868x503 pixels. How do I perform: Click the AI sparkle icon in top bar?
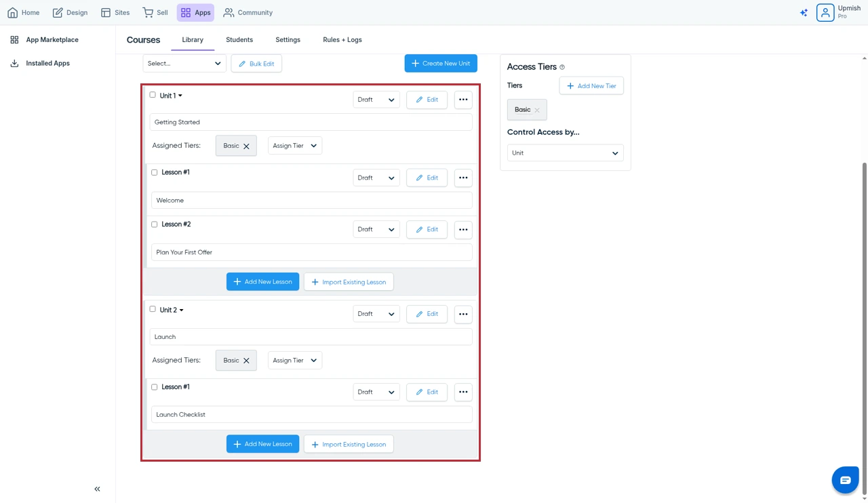(x=804, y=13)
